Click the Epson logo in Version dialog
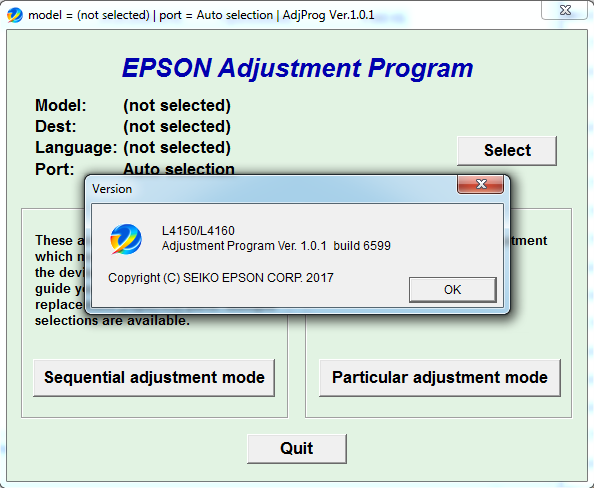The image size is (594, 488). pyautogui.click(x=126, y=239)
